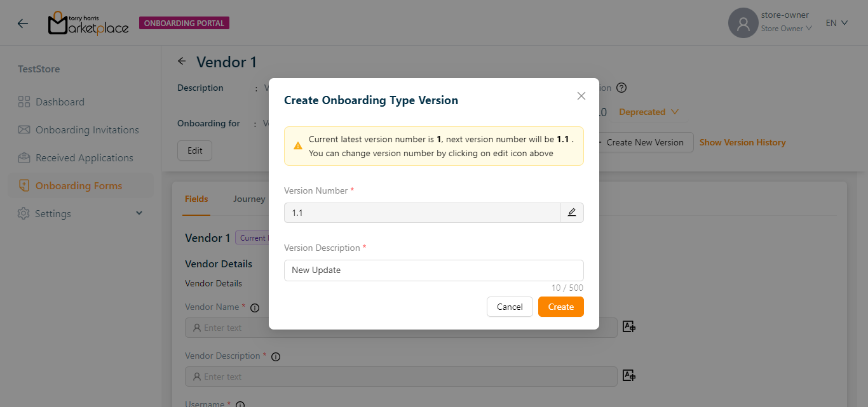Click Show Version History link
868x407 pixels.
pyautogui.click(x=742, y=143)
